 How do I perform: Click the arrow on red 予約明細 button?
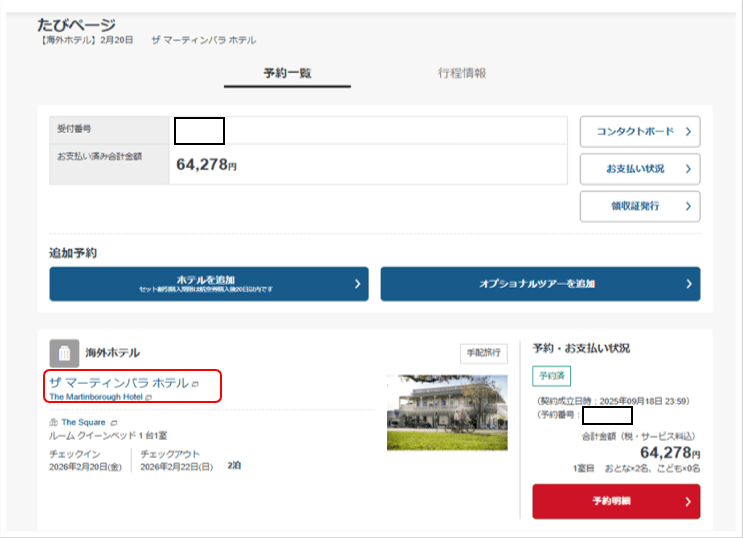click(687, 501)
